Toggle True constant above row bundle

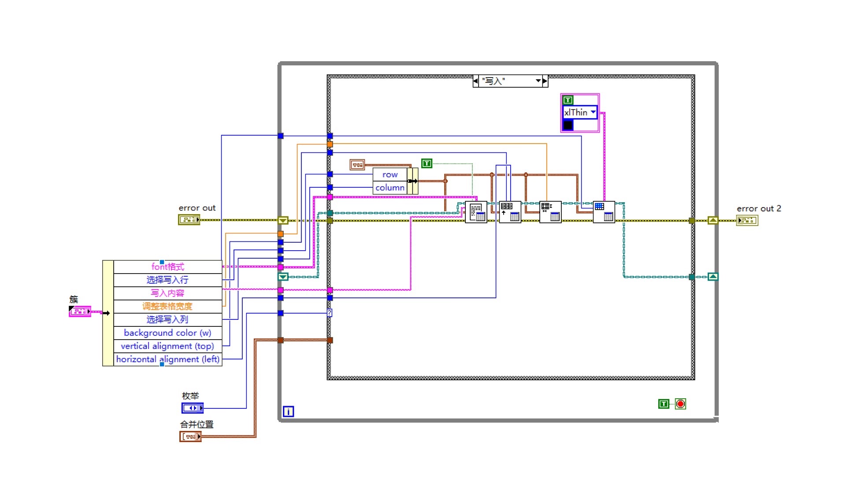pos(427,163)
